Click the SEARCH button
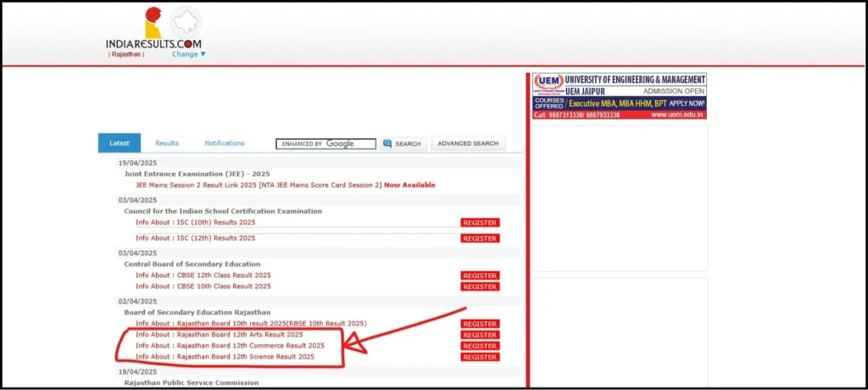 tap(403, 143)
